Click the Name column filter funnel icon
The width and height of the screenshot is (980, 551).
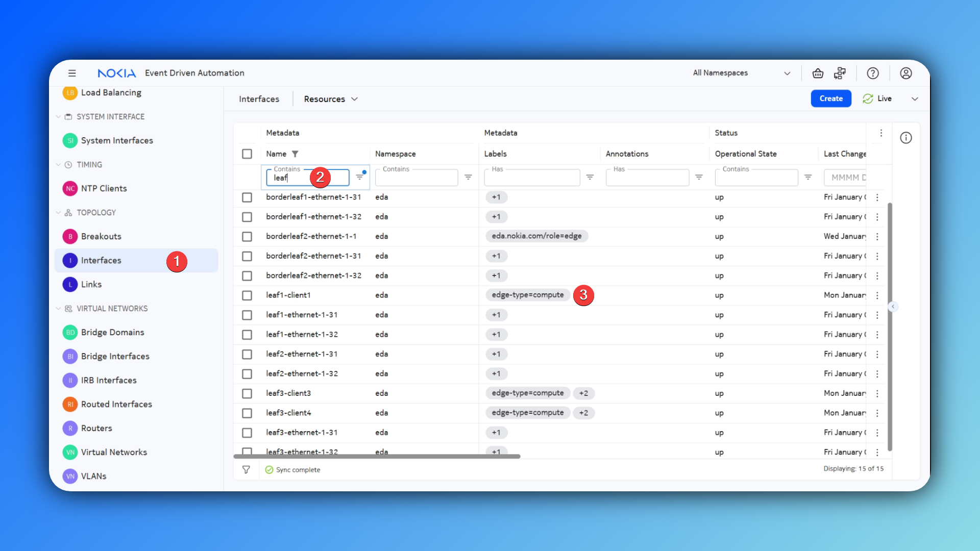[x=295, y=154]
